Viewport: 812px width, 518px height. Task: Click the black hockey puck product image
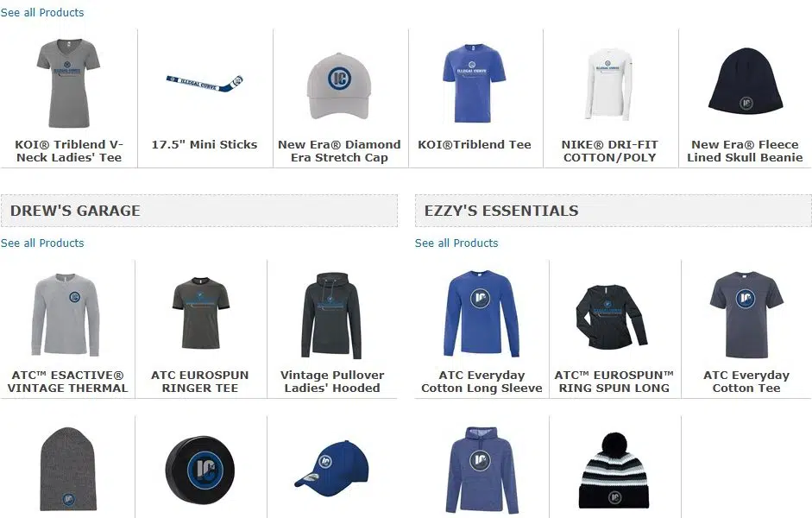pos(200,470)
